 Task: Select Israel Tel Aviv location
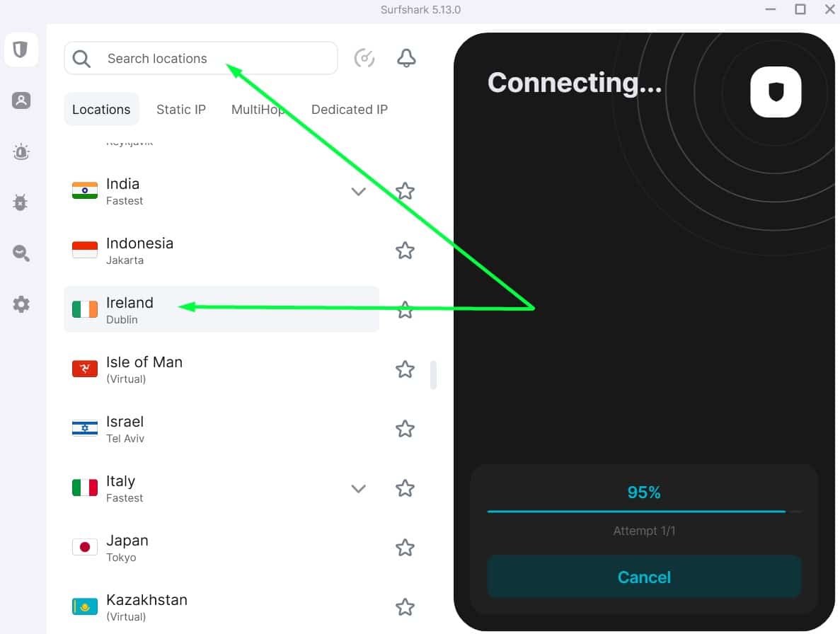tap(221, 429)
